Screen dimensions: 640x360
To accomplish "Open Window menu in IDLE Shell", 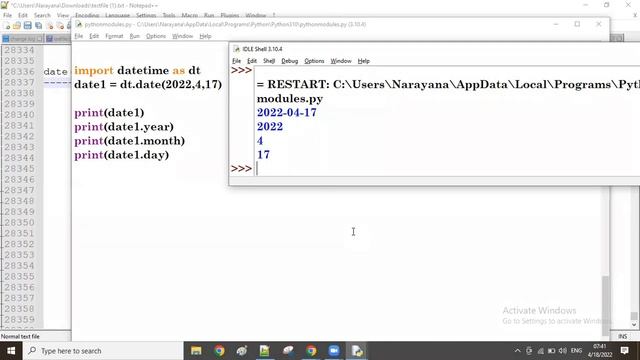I will [341, 61].
